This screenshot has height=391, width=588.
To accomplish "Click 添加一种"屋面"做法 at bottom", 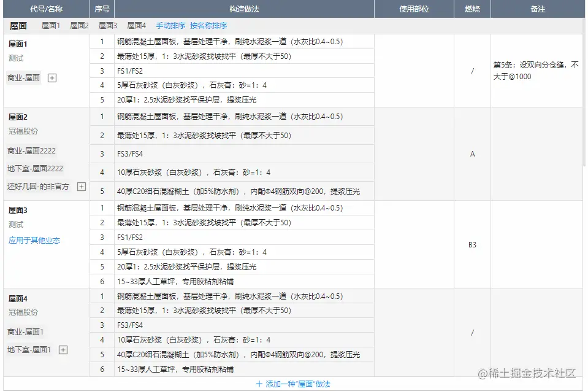I will tap(293, 384).
